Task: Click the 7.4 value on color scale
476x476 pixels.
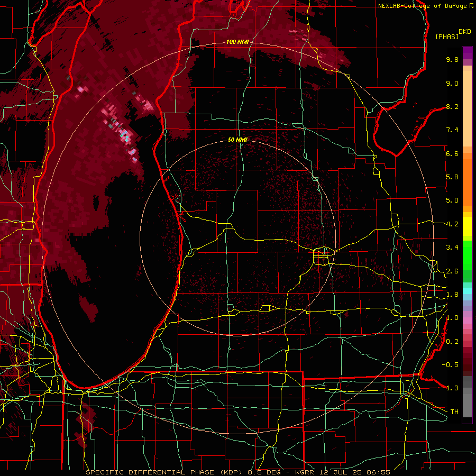Action: click(452, 130)
